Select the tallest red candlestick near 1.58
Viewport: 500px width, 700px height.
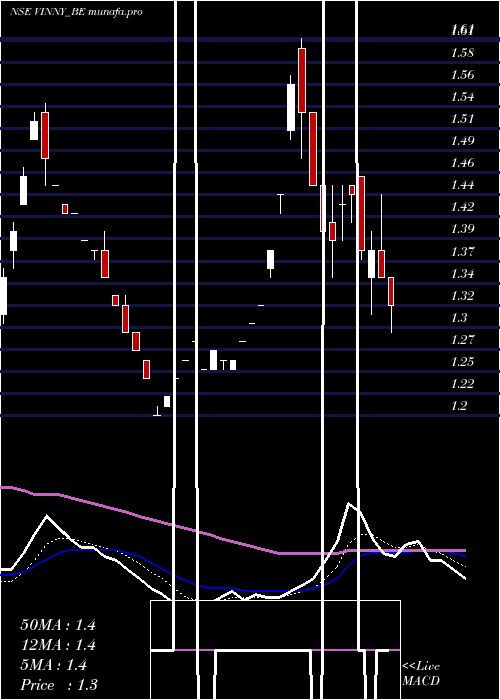302,80
